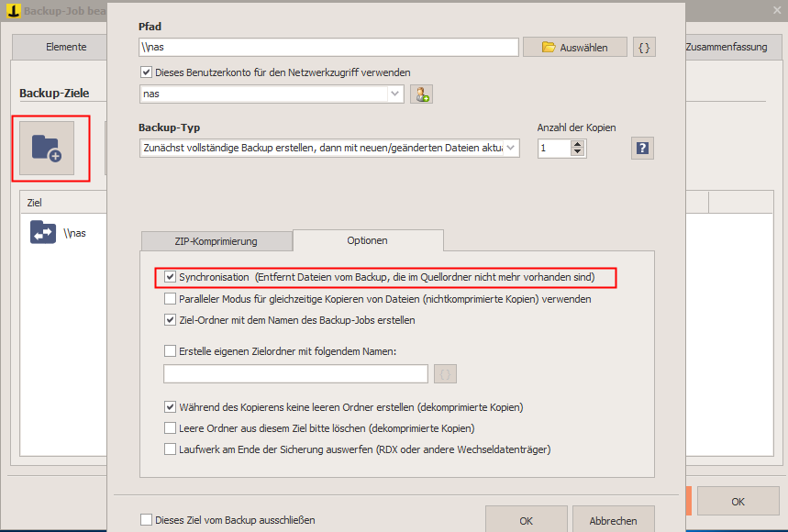Select the \\nas destination sync folder icon
This screenshot has width=788, height=532.
[43, 232]
